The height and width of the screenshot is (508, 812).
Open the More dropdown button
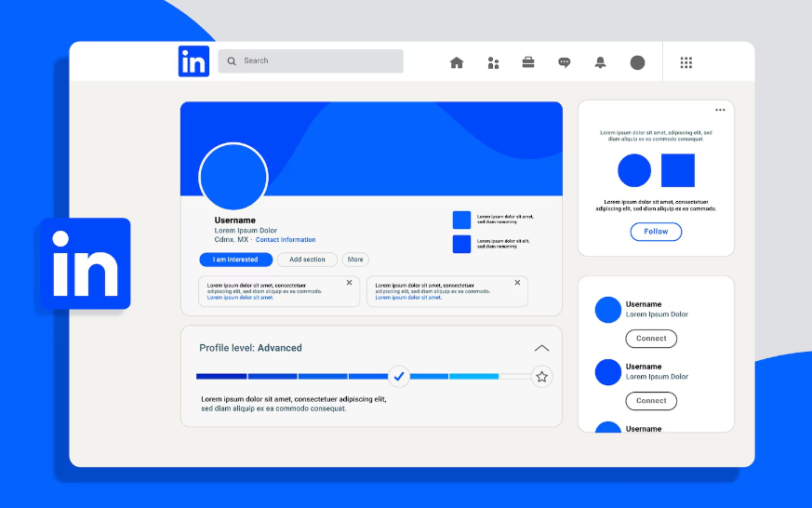(355, 260)
